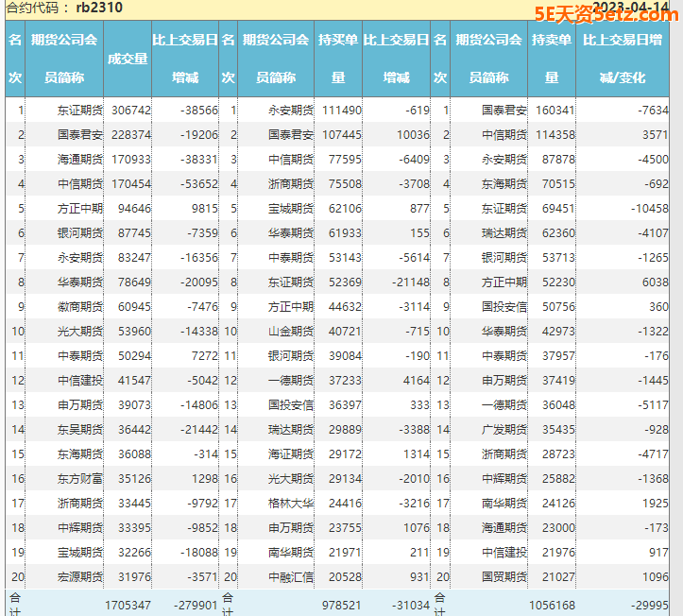Select volume value 306742 for 东证期货
Image resolution: width=683 pixels, height=616 pixels.
click(x=131, y=111)
